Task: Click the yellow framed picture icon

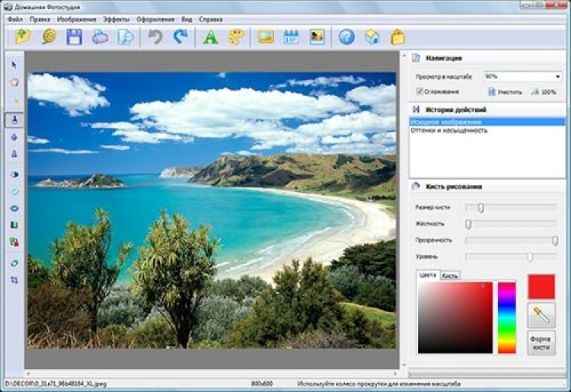Action: point(266,37)
